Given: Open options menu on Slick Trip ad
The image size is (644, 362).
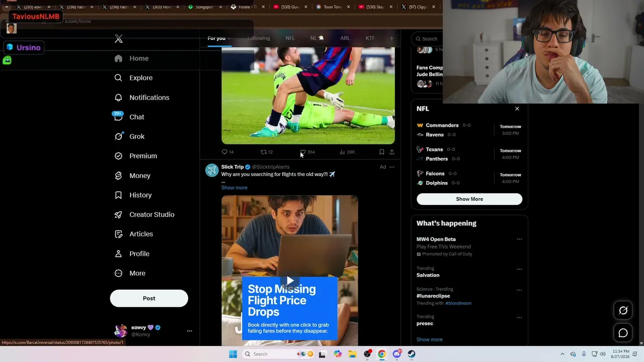Looking at the screenshot, I should pyautogui.click(x=392, y=167).
